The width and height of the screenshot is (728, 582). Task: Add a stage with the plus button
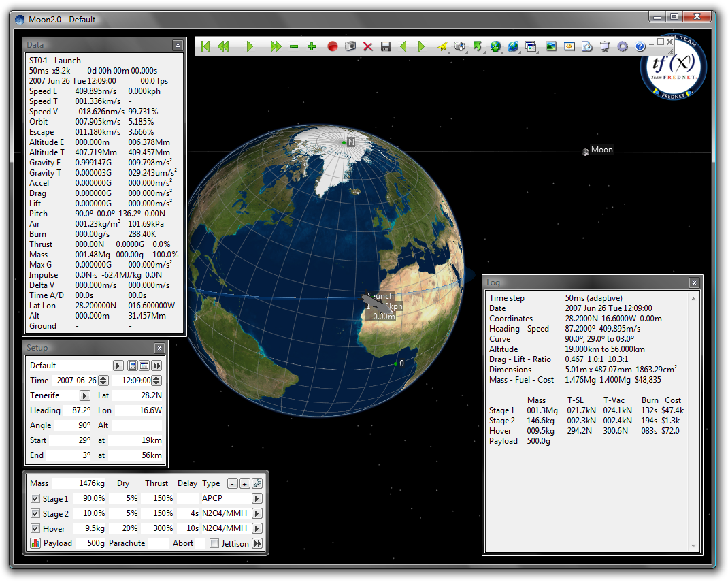point(245,483)
